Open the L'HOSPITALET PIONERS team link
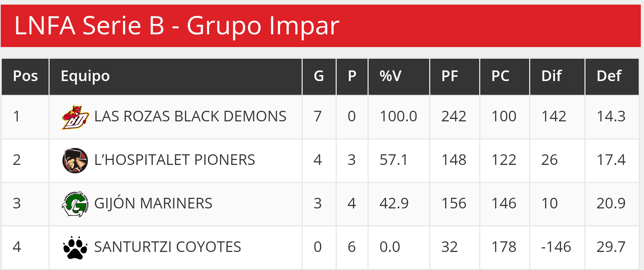644x270 pixels. coord(174,160)
